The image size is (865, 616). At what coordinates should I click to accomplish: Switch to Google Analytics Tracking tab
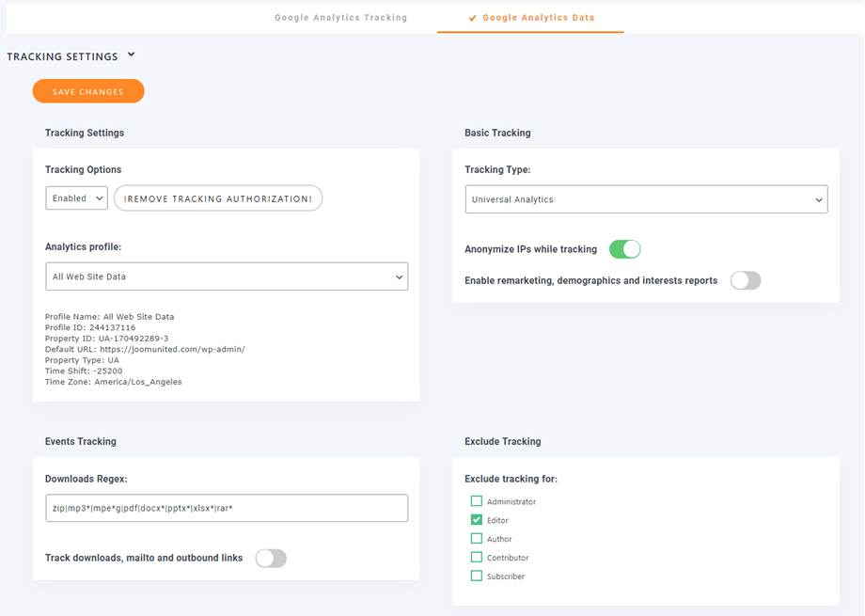click(x=340, y=18)
